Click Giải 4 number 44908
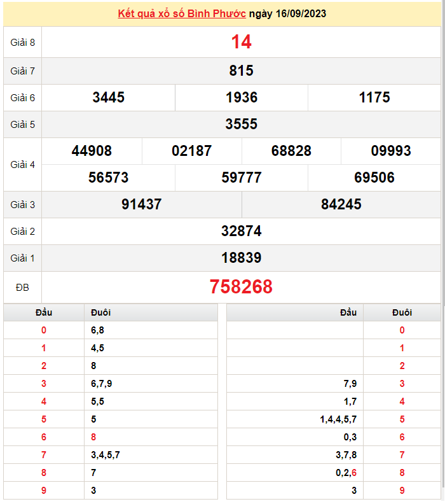This screenshot has height=504, width=445. pyautogui.click(x=92, y=151)
